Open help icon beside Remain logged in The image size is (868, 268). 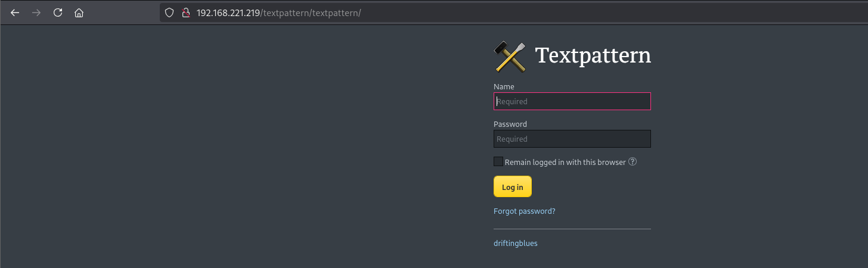(x=633, y=161)
